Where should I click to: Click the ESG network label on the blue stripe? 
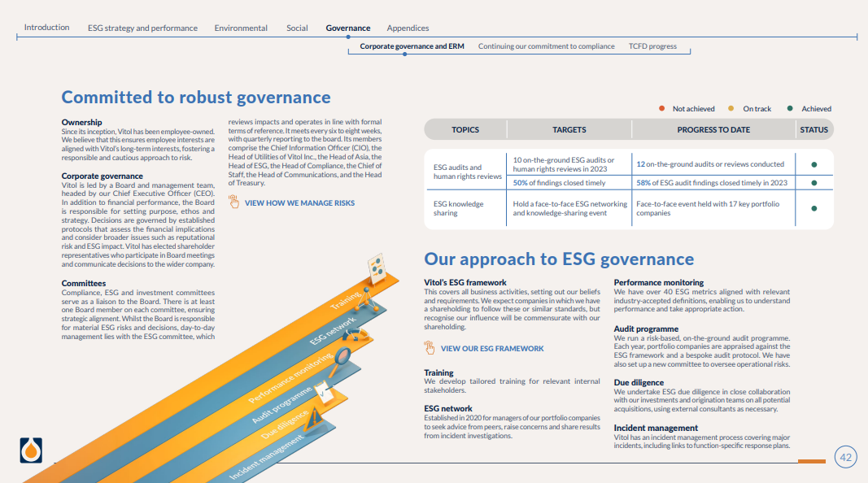[x=332, y=331]
